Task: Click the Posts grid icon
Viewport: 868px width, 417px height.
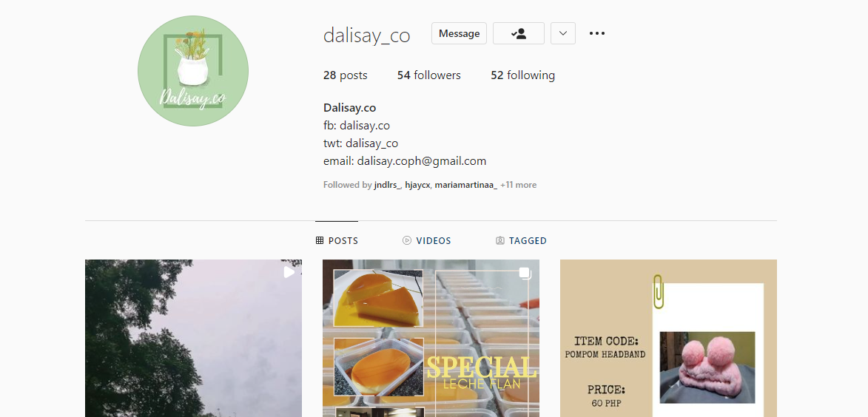Action: tap(320, 240)
